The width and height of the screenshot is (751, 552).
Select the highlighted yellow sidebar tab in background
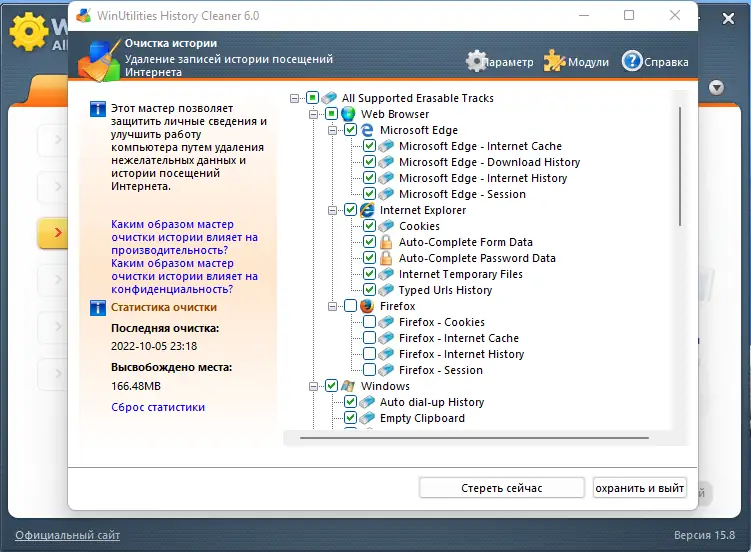53,233
